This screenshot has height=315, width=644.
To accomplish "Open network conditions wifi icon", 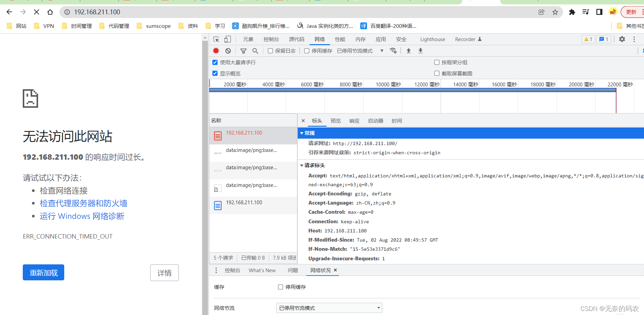I will pyautogui.click(x=393, y=51).
